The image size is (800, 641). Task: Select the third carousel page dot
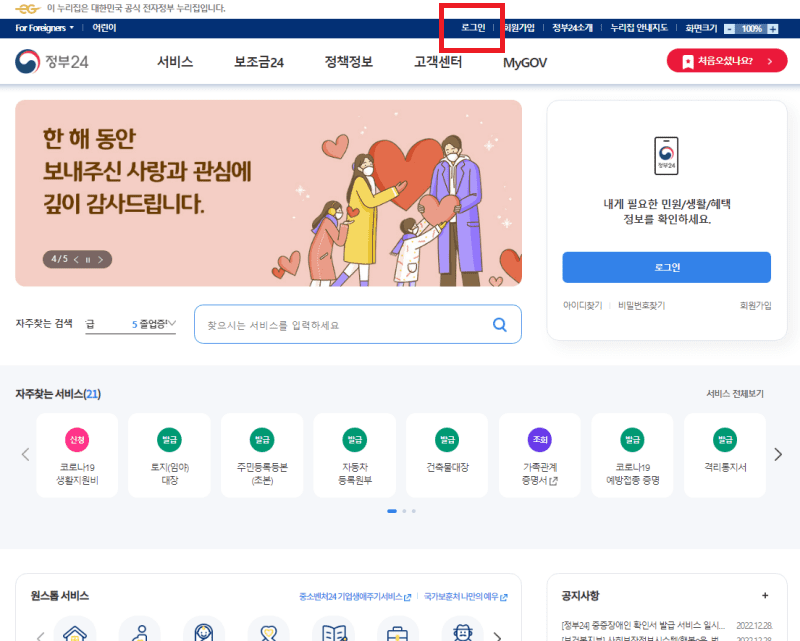(x=414, y=511)
